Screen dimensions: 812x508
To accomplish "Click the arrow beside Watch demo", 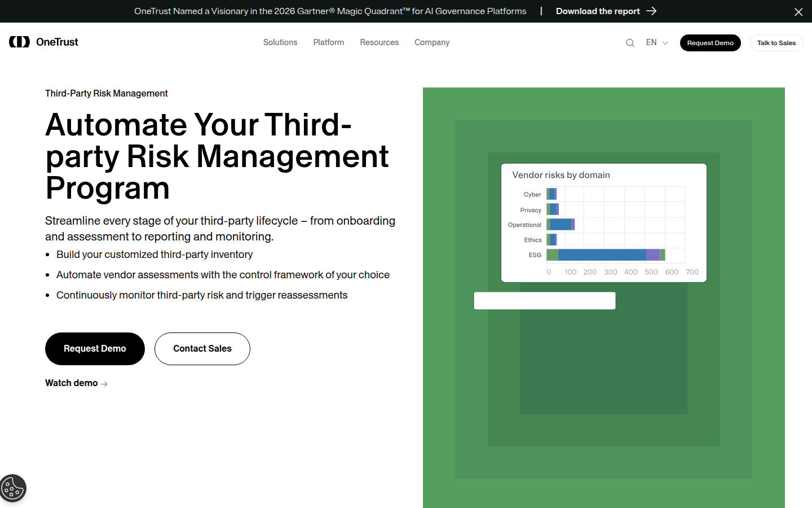I will tap(104, 384).
